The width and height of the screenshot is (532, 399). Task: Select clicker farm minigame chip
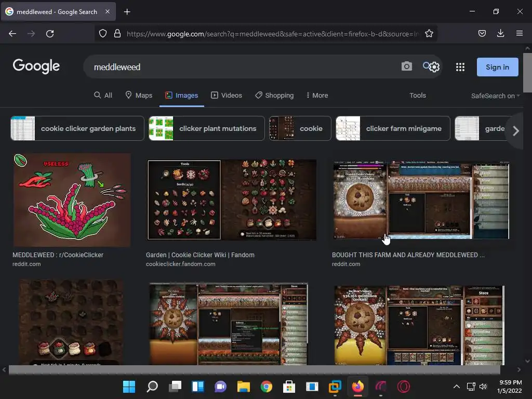(x=393, y=128)
